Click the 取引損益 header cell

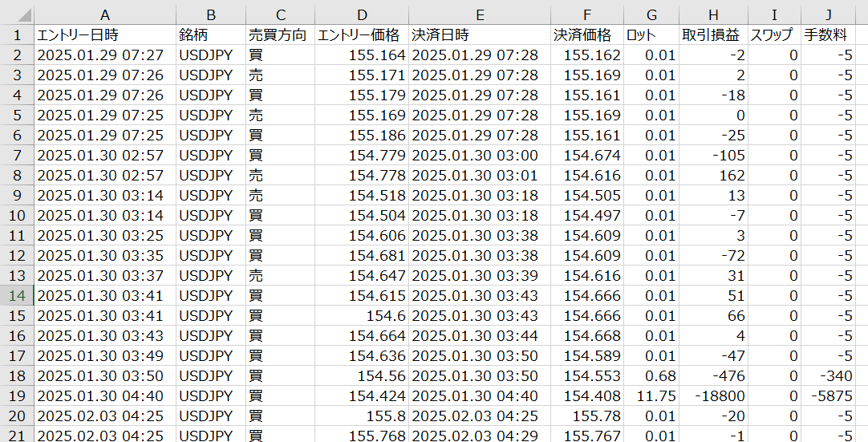coord(713,35)
